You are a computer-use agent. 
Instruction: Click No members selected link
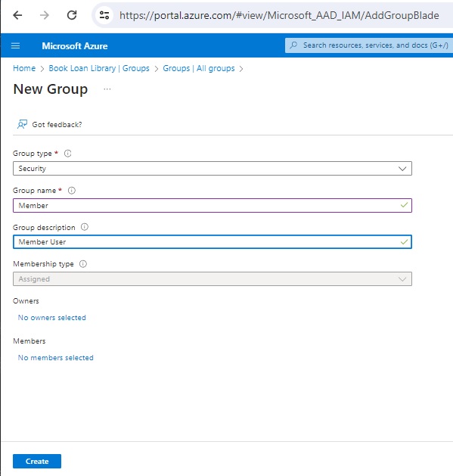coord(55,358)
